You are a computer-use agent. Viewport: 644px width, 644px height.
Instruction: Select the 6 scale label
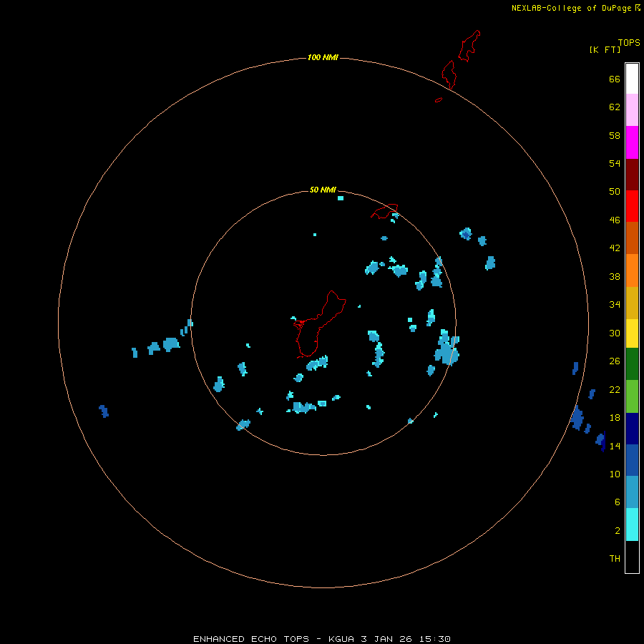(618, 502)
